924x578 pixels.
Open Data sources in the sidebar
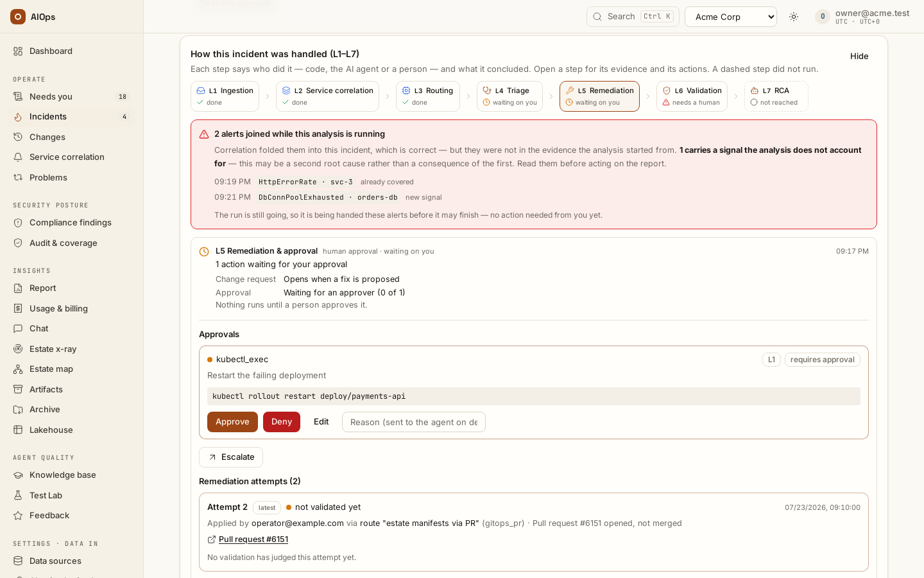(72, 561)
